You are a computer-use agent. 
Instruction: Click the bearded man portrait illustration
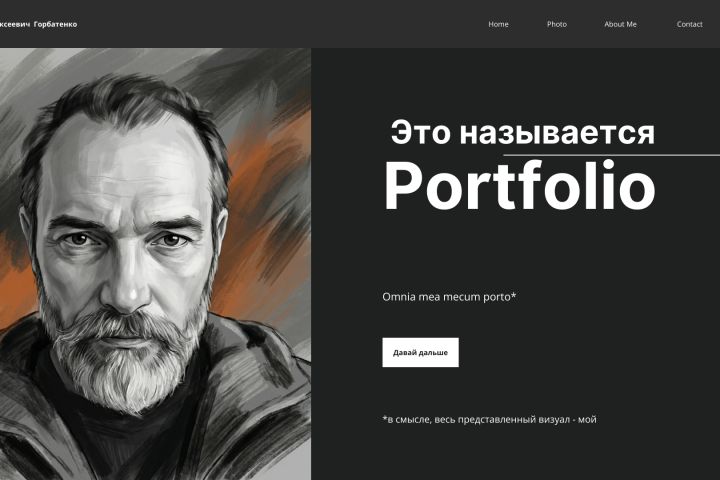[155, 264]
